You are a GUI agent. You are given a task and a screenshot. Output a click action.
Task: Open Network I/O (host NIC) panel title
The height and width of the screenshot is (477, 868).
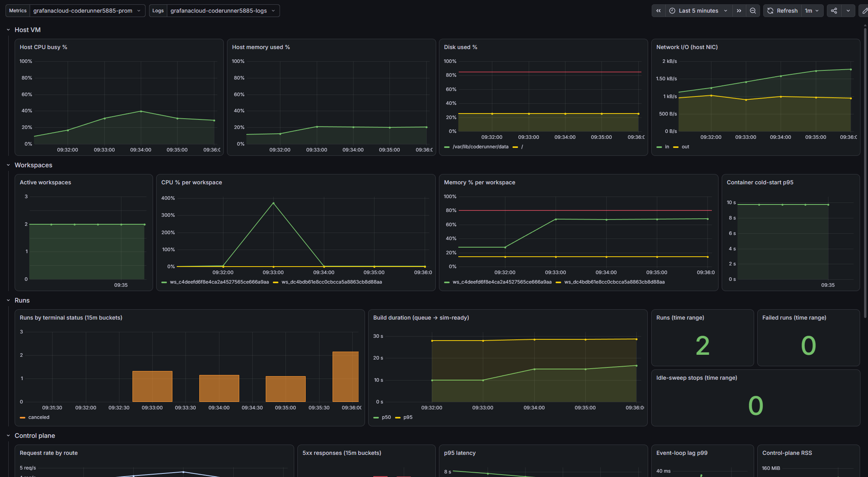[x=687, y=47]
